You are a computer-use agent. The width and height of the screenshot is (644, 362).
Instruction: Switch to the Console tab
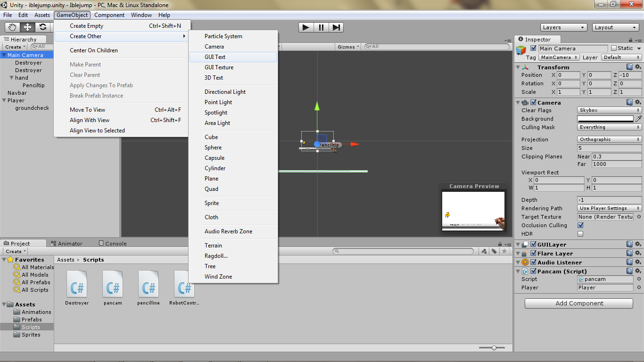pos(112,243)
